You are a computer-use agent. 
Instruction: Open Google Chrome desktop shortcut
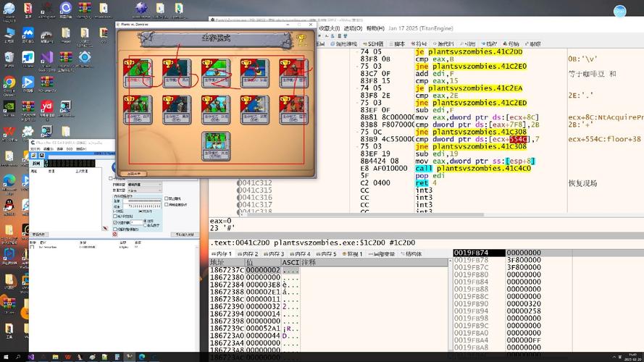click(x=9, y=83)
